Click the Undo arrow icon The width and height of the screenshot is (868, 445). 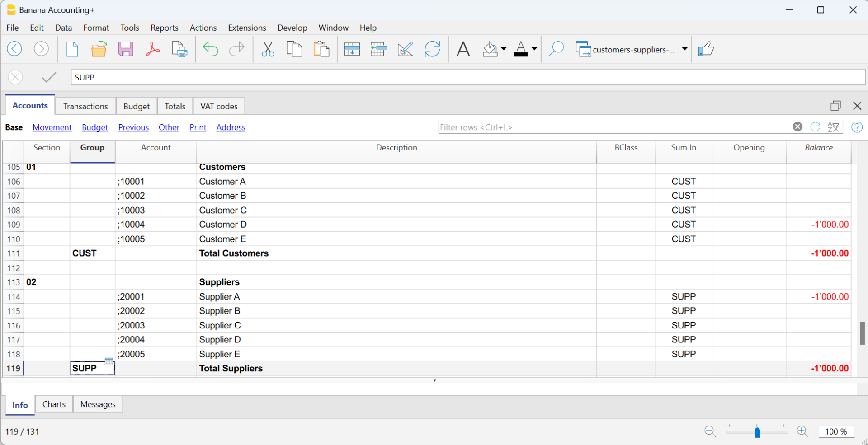(210, 49)
